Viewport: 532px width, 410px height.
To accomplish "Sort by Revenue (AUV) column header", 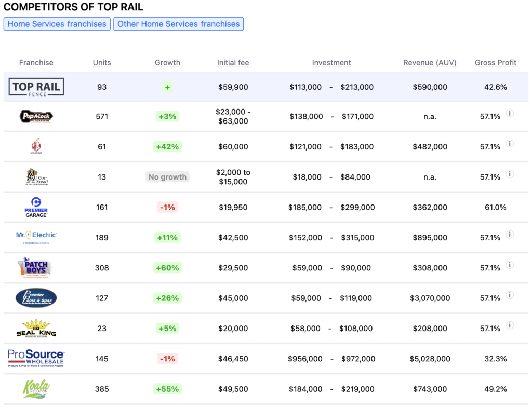I will [430, 63].
